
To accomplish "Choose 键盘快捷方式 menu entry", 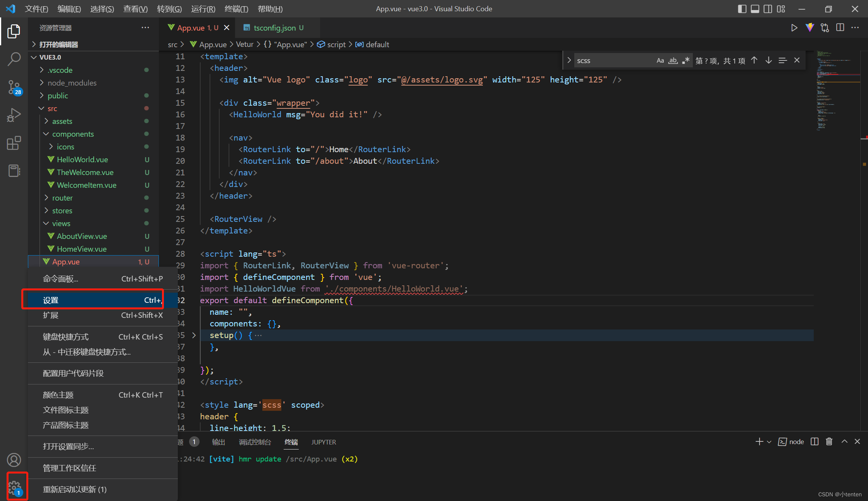I will tap(103, 337).
